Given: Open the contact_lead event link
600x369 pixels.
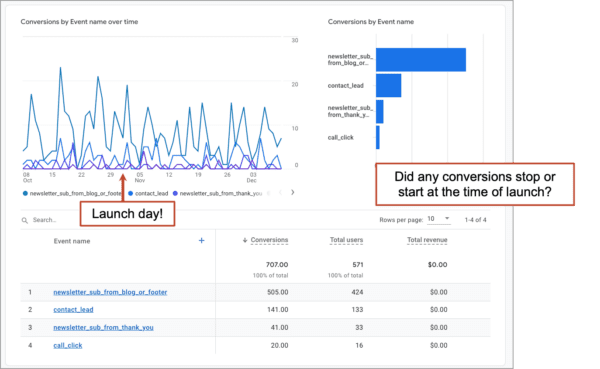Looking at the screenshot, I should click(x=73, y=309).
